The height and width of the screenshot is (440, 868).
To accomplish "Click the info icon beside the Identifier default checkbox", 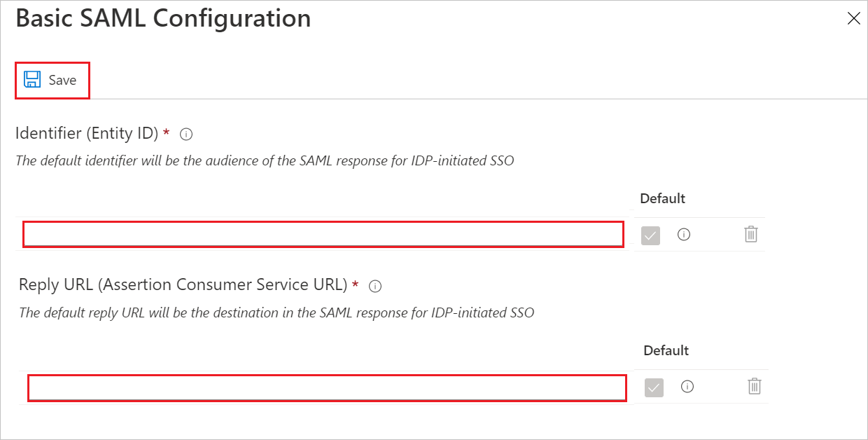I will (683, 235).
